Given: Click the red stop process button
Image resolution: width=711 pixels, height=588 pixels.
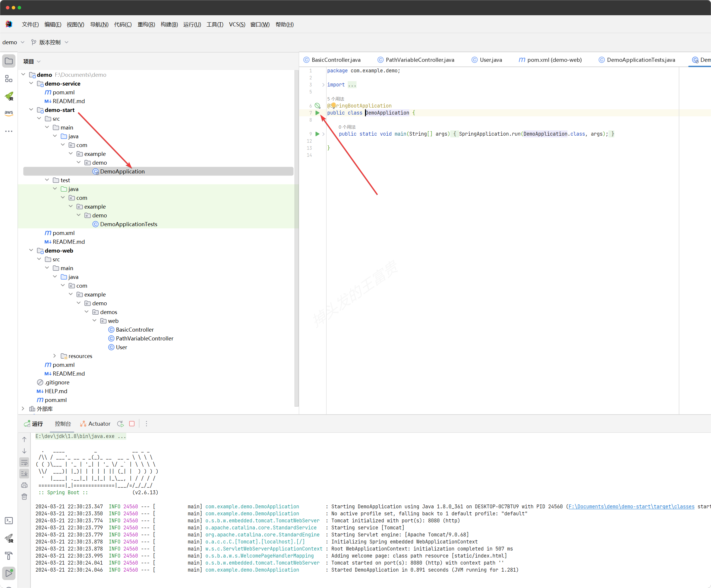Looking at the screenshot, I should click(x=132, y=423).
